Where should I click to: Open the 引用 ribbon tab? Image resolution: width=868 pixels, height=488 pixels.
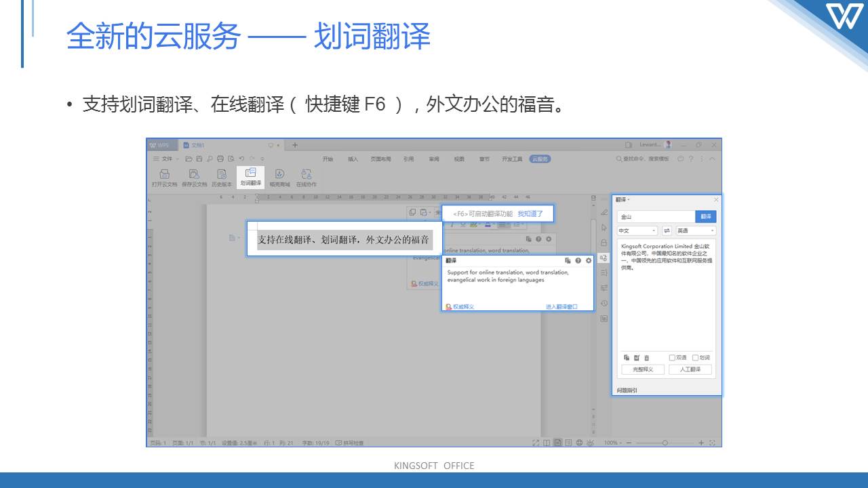pos(409,159)
